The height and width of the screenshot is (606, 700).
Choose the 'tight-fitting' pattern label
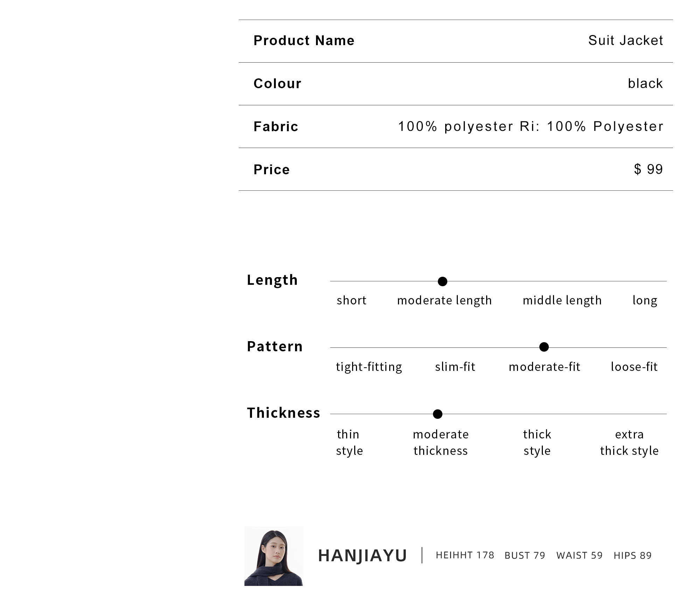tap(369, 367)
